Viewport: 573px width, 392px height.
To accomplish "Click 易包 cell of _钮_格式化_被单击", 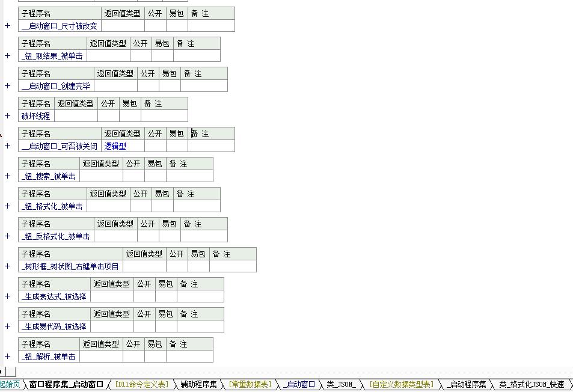I will (162, 206).
